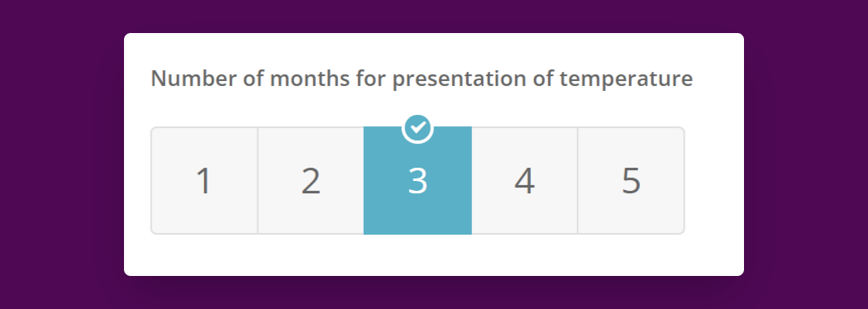
Task: Select 1 month for temperature presentation
Action: click(x=204, y=181)
